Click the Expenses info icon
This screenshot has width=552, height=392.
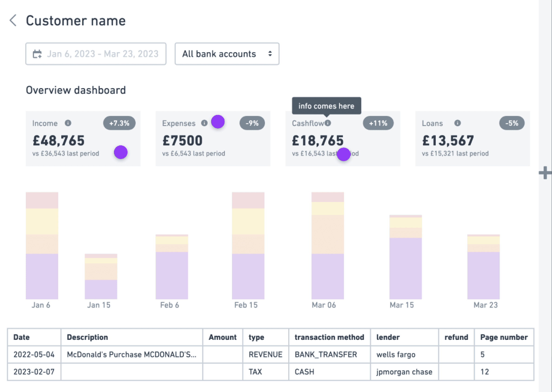(x=204, y=123)
